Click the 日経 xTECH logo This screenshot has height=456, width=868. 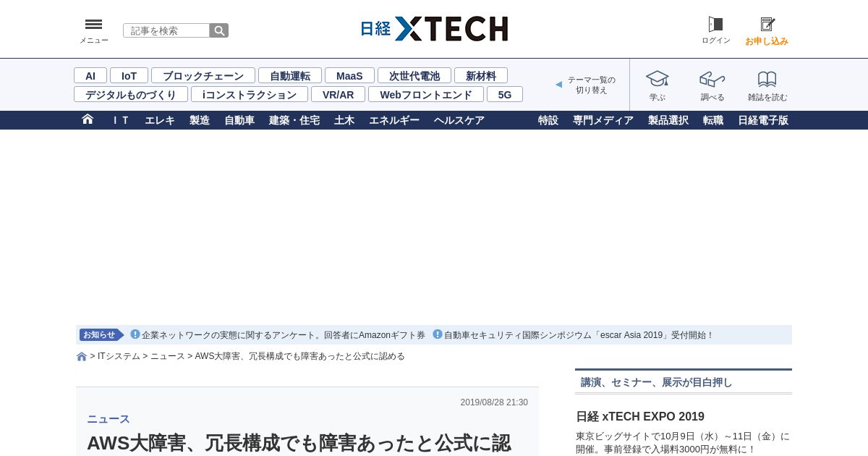pyautogui.click(x=434, y=29)
